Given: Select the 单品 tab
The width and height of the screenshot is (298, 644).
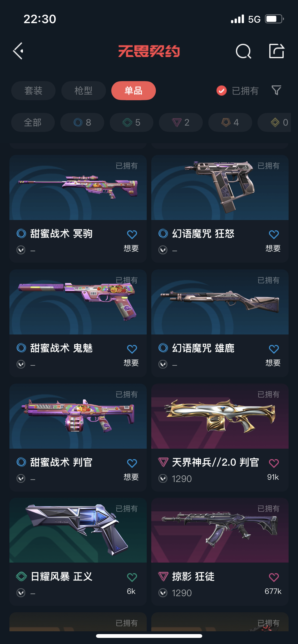Looking at the screenshot, I should pos(134,90).
